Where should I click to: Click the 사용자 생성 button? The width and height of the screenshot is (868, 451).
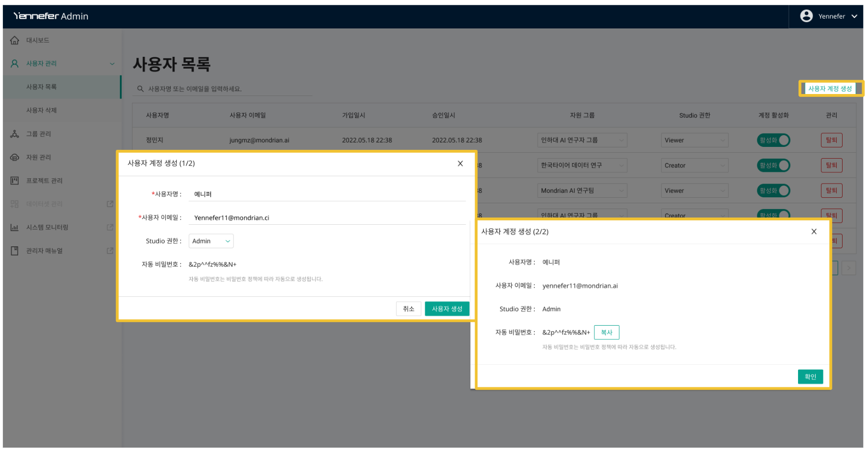tap(447, 309)
